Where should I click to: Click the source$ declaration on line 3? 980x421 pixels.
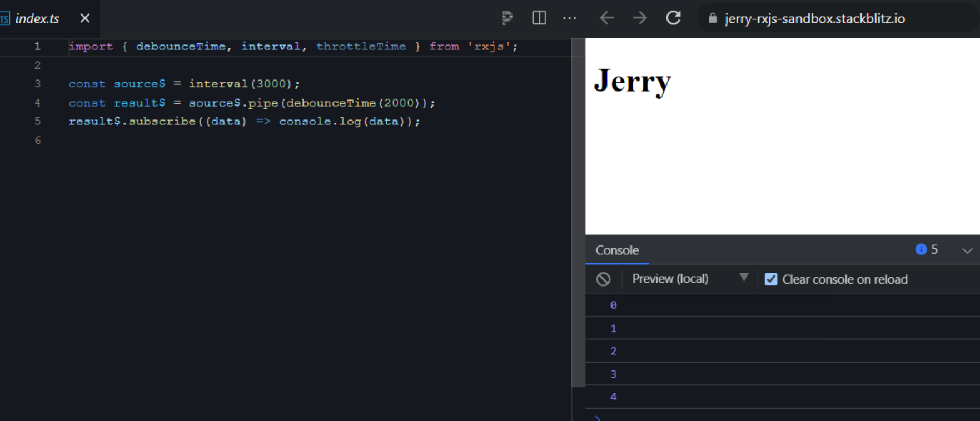pos(140,84)
